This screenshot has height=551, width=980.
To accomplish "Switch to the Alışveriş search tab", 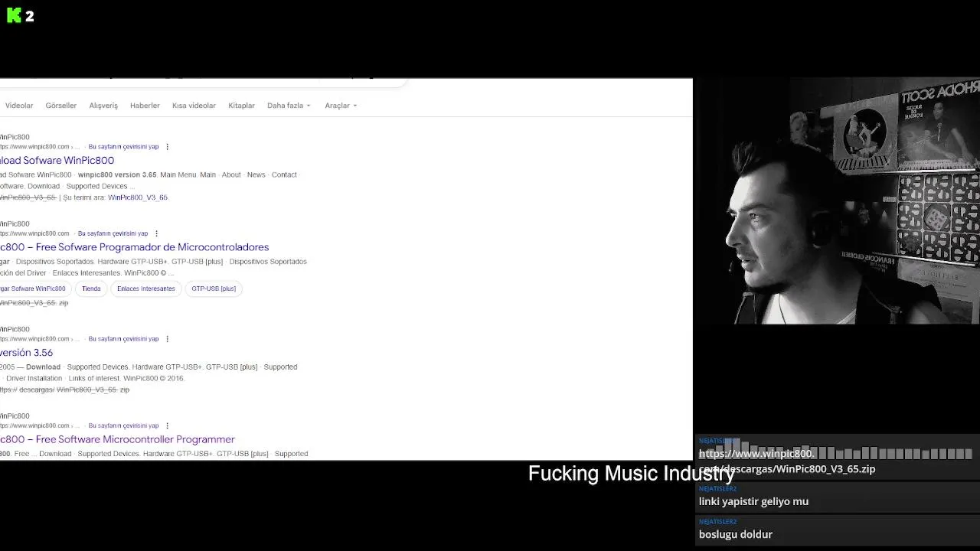I will click(103, 106).
